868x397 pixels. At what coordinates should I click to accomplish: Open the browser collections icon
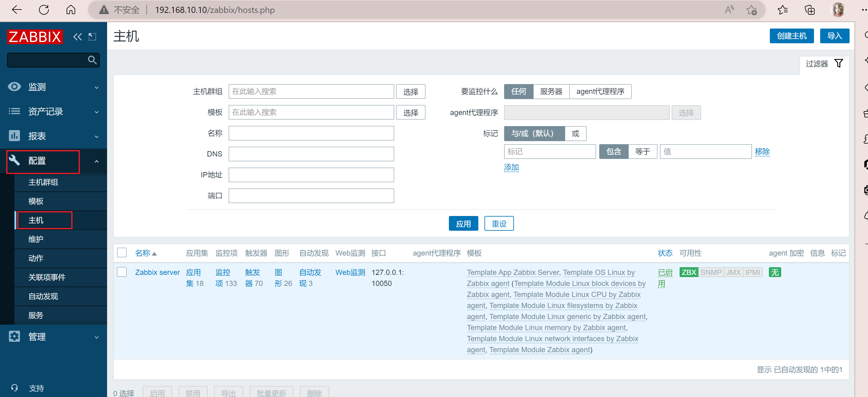(x=809, y=10)
